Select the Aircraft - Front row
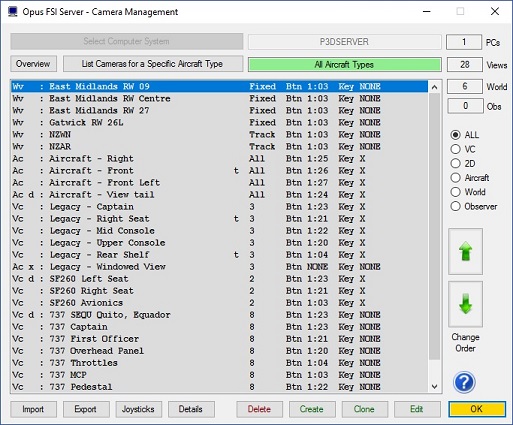This screenshot has height=425, width=513. [x=220, y=171]
